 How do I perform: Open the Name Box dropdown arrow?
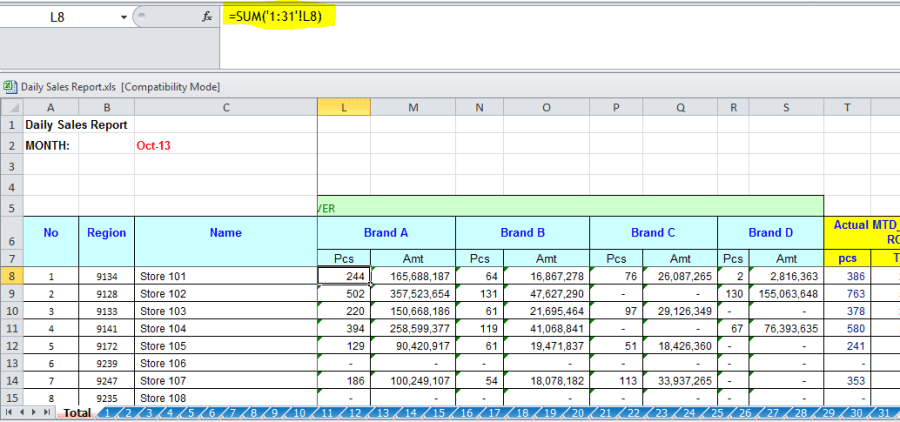coord(124,17)
